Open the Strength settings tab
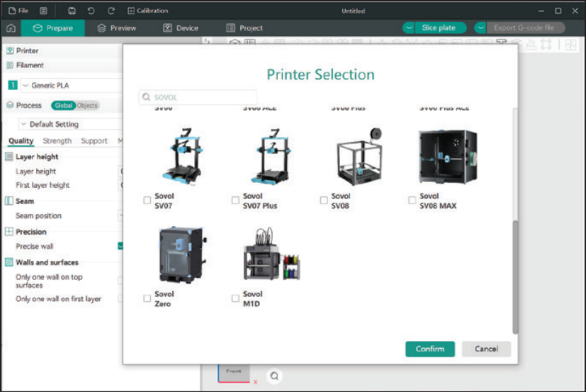Image resolution: width=586 pixels, height=392 pixels. coord(57,141)
